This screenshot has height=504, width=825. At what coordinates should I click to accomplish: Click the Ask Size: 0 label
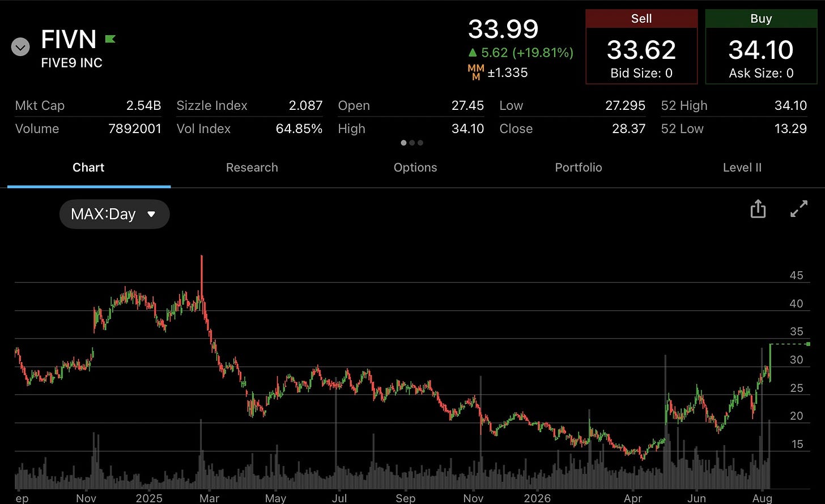pyautogui.click(x=761, y=73)
